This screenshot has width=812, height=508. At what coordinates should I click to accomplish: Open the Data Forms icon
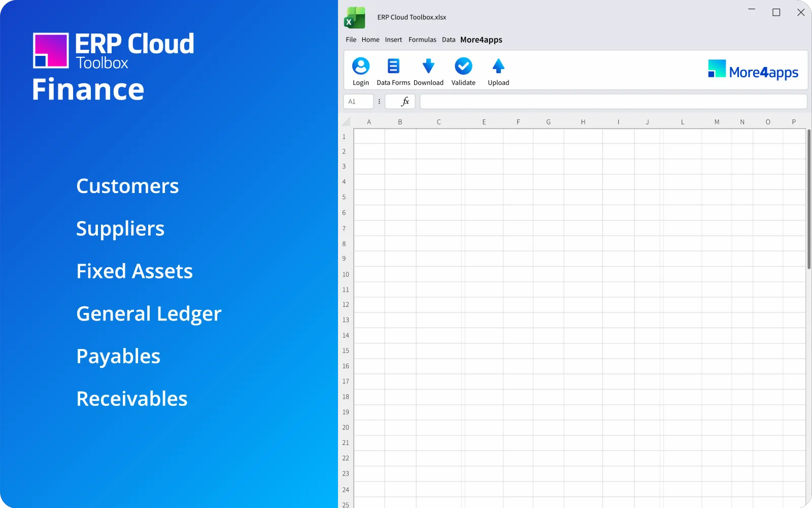pyautogui.click(x=393, y=66)
